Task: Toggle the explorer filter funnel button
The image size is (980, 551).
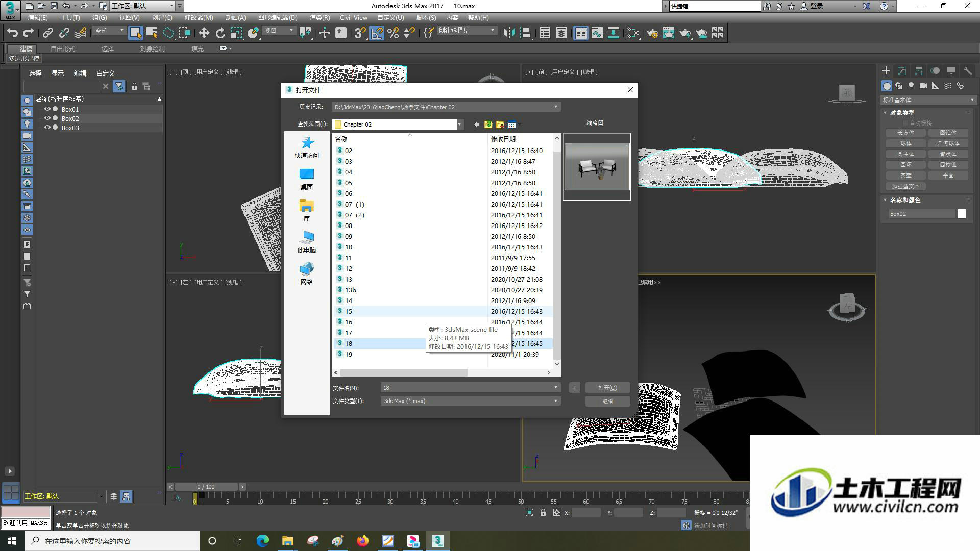Action: pos(119,87)
